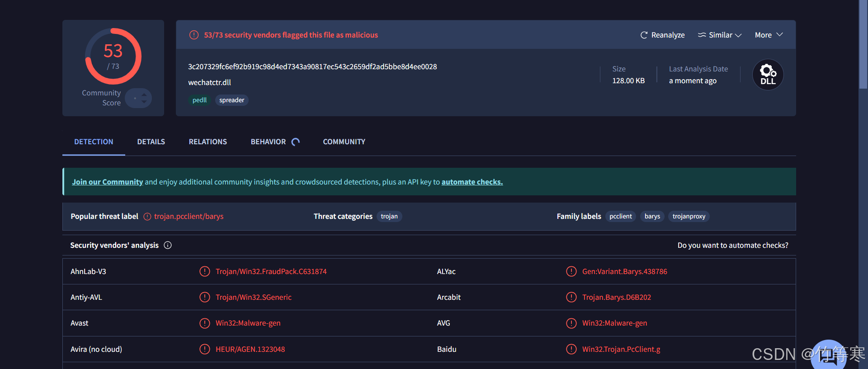
Task: Click the Avira detection alert icon
Action: 205,349
